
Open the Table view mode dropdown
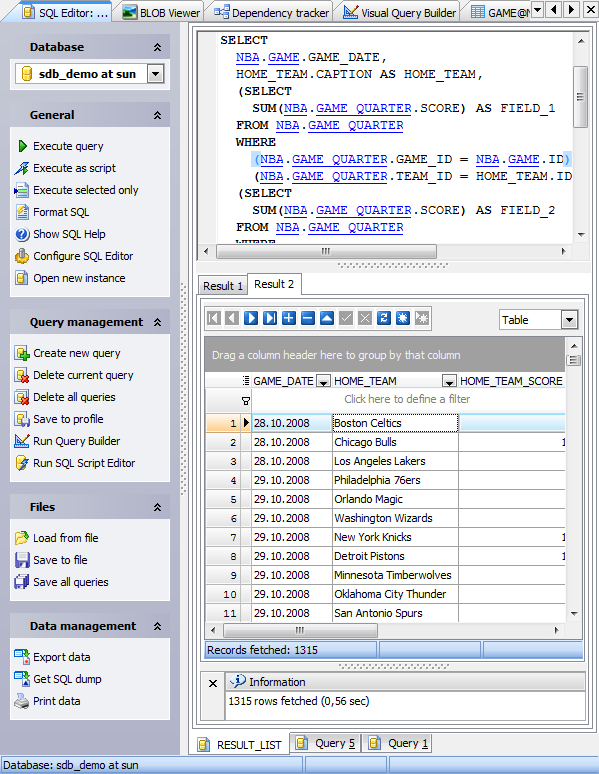569,320
